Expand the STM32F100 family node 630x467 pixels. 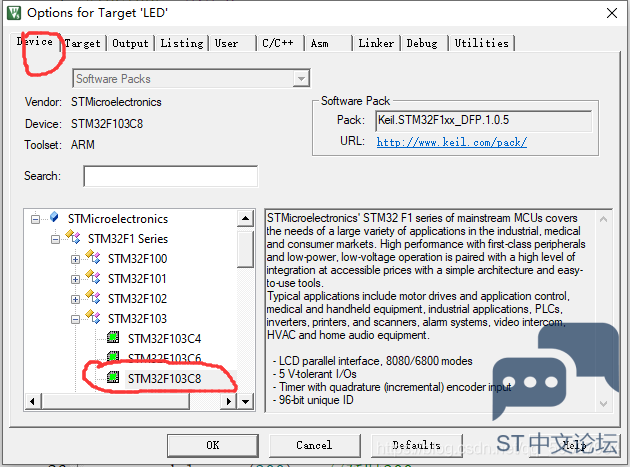click(x=75, y=259)
